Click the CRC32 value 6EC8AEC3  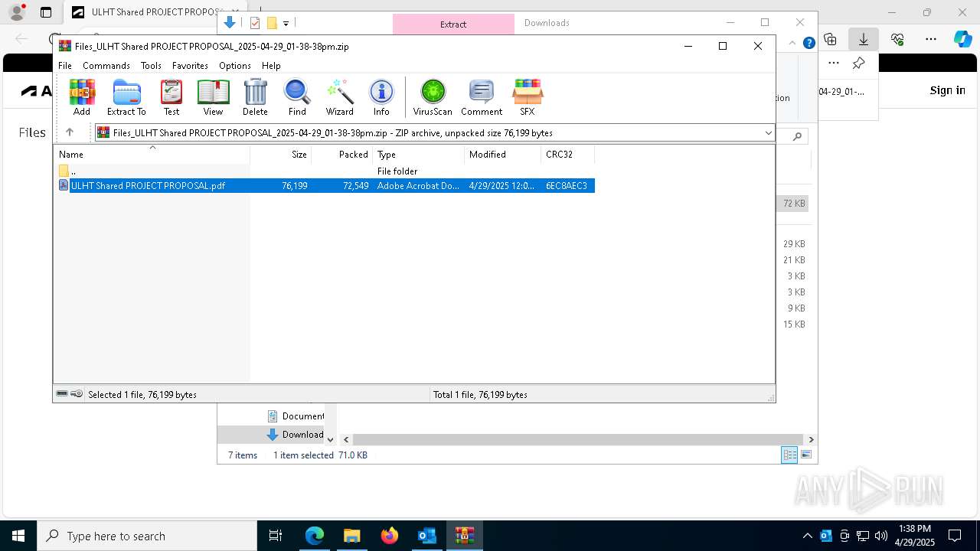pyautogui.click(x=567, y=186)
